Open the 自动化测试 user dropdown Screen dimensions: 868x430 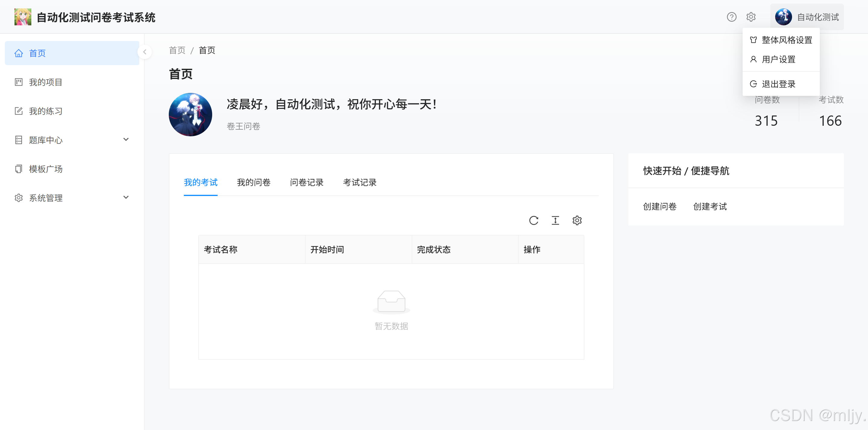click(807, 17)
